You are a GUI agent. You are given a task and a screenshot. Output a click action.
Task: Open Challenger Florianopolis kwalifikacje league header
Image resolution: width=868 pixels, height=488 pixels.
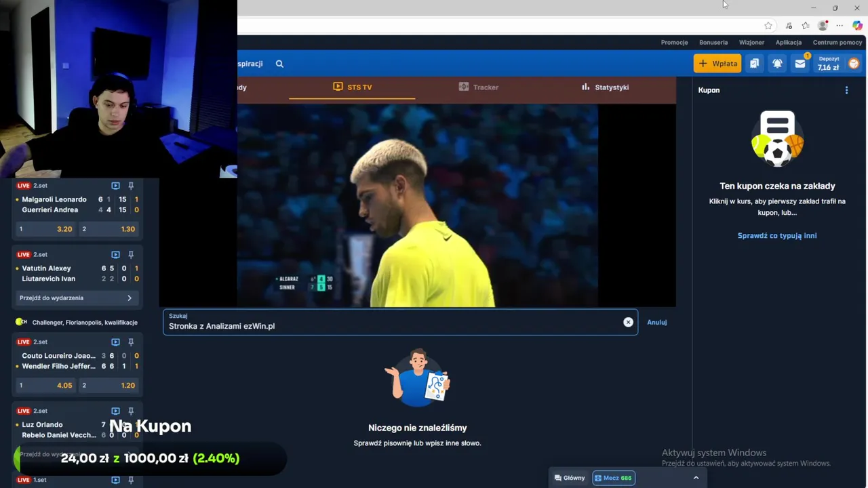77,323
